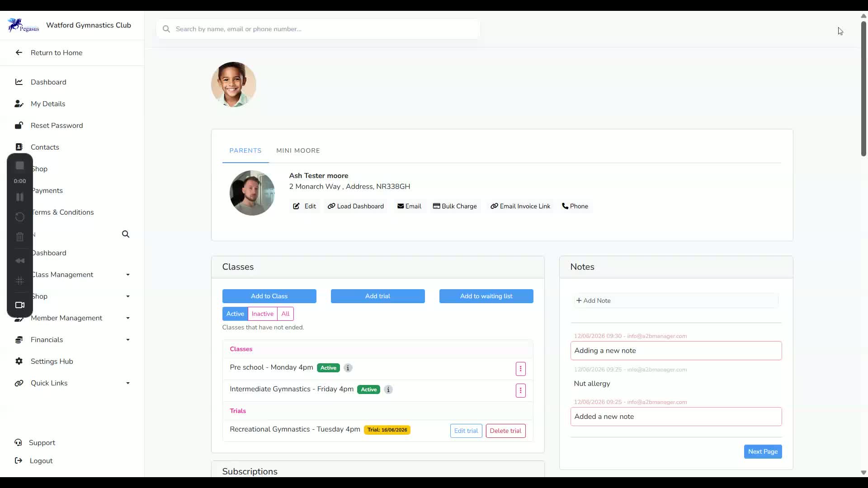Select the Active class filter

click(x=235, y=314)
